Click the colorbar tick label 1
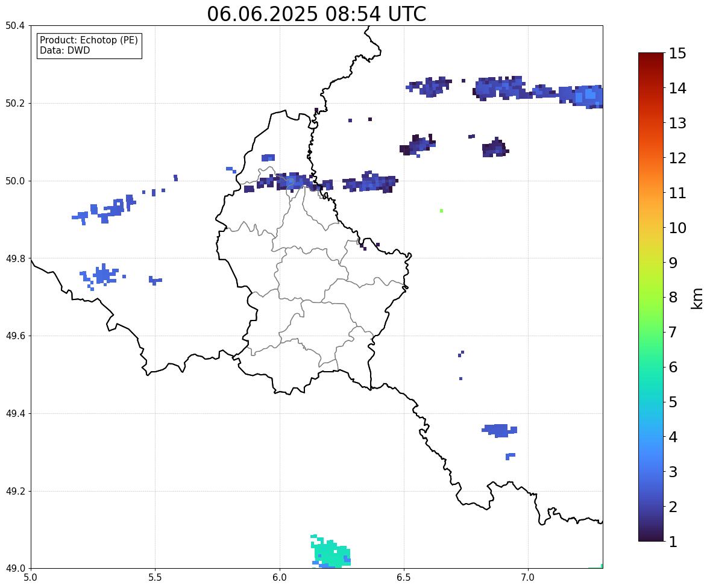This screenshot has width=710, height=588. 673,542
